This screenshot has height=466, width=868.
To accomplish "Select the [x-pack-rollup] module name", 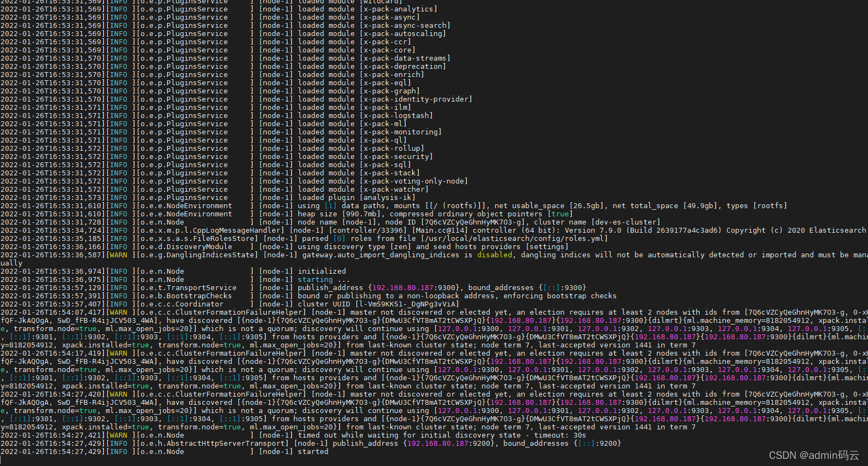I will [392, 149].
